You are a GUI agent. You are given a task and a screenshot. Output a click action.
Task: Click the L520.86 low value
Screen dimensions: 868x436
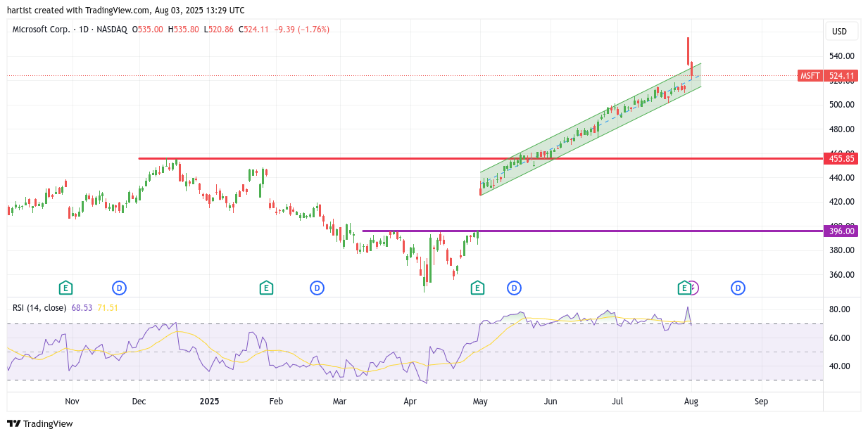click(219, 30)
